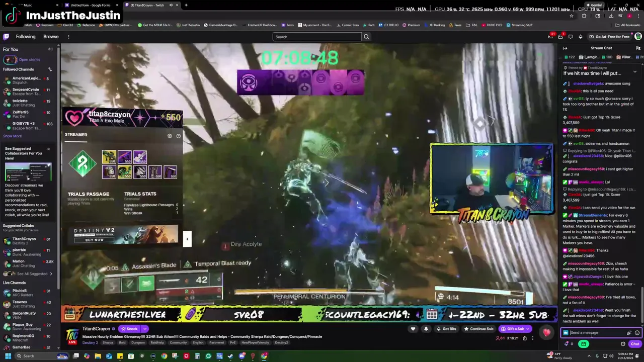644x362 pixels.
Task: Open Titan8Crayon channel name under stream
Action: [96, 329]
